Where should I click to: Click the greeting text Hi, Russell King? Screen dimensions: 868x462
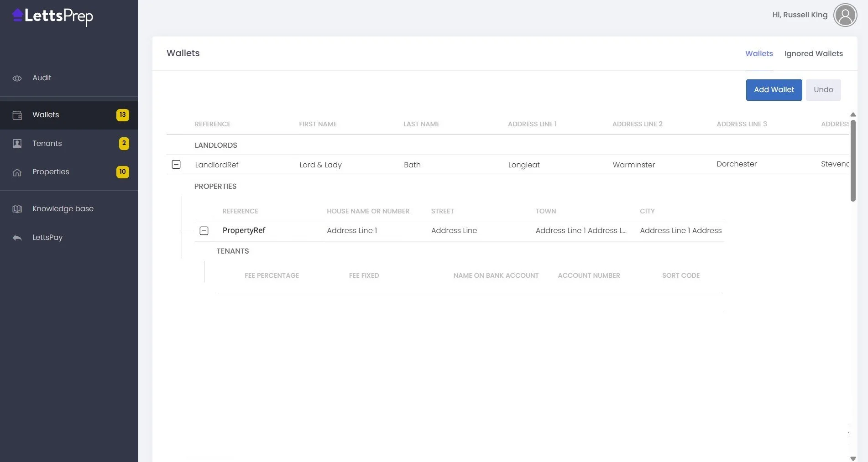click(x=800, y=15)
